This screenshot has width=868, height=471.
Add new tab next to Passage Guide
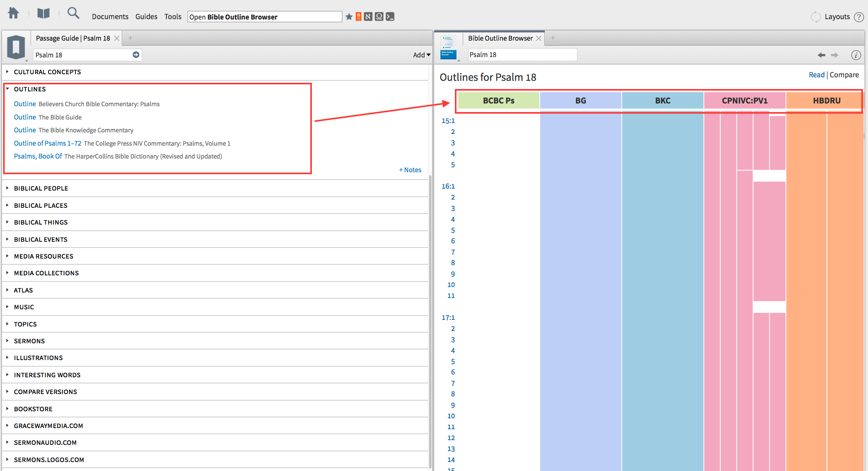(131, 38)
